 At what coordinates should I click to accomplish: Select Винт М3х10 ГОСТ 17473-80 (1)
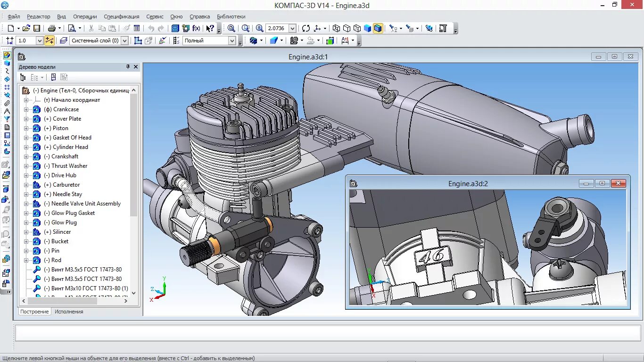click(86, 288)
